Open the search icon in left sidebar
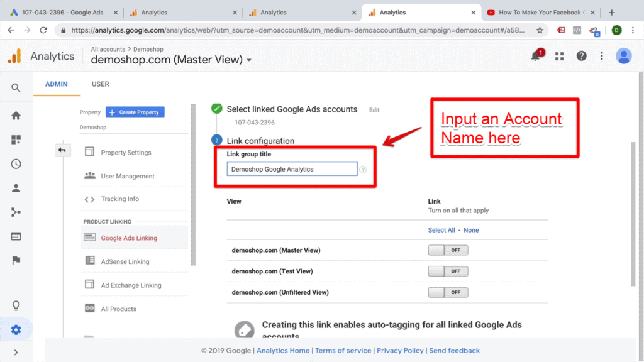This screenshot has width=644, height=362. (x=16, y=88)
